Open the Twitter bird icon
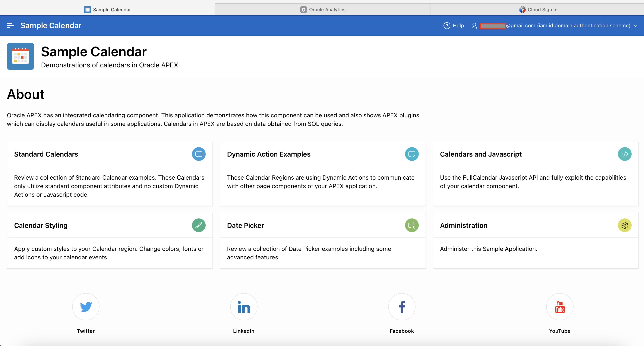 tap(86, 307)
